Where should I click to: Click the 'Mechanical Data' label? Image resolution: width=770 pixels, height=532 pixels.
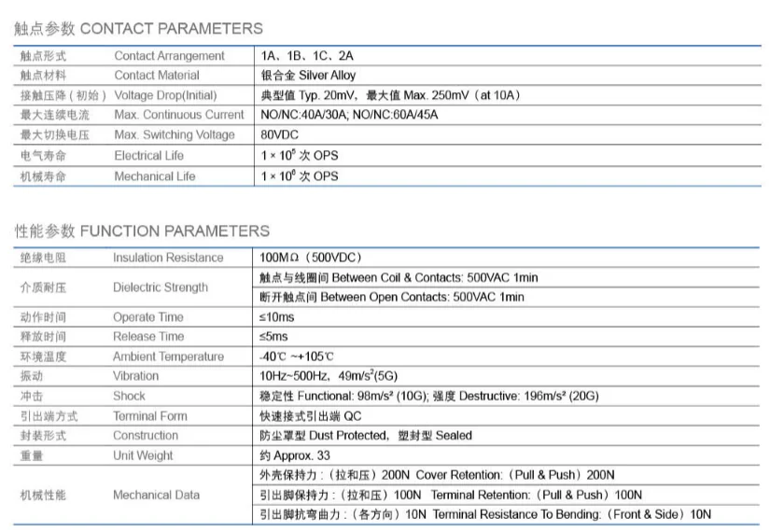coord(156,496)
